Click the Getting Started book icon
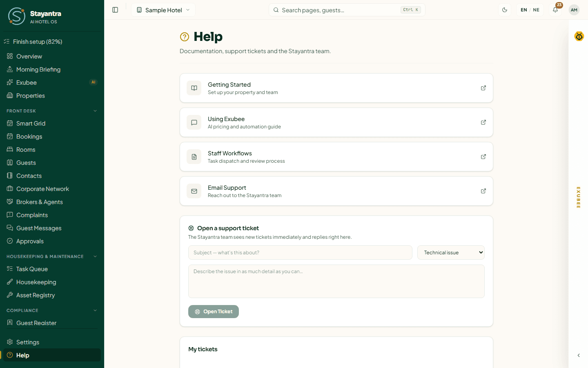The image size is (588, 368). click(194, 88)
